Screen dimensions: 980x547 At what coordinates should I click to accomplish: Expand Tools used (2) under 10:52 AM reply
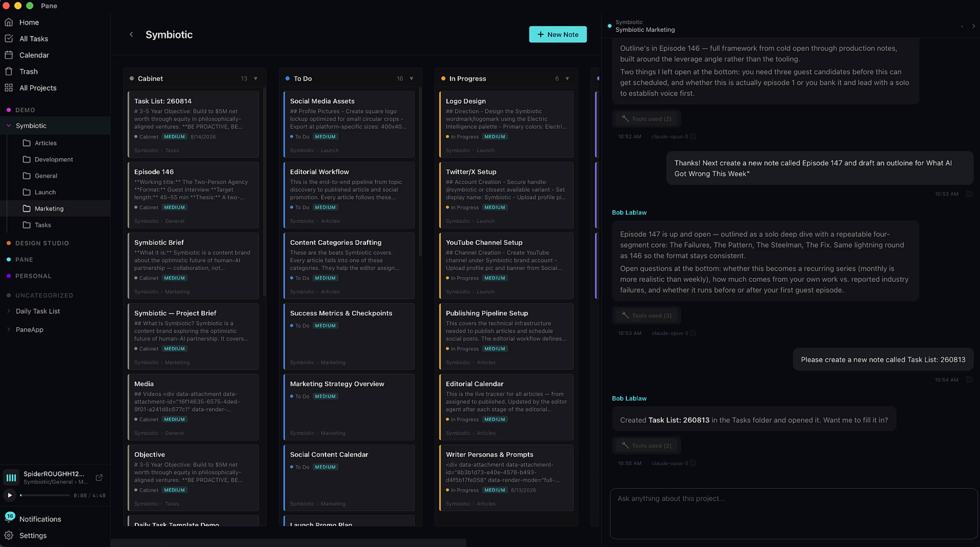click(646, 119)
